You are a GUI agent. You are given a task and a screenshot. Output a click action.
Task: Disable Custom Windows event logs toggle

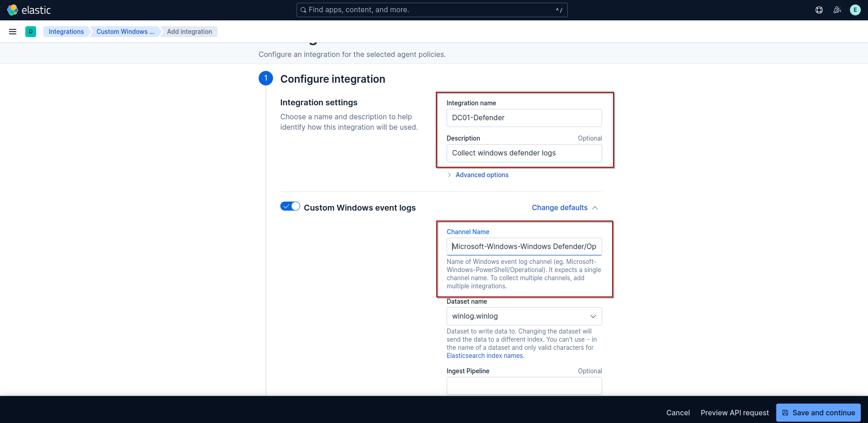[290, 207]
